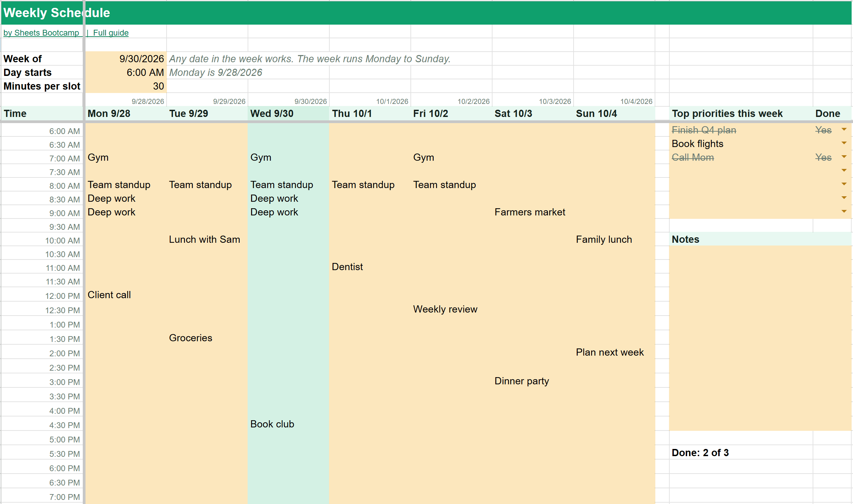Click the 'Dinner party' cell
Viewport: 853px width, 504px height.
tap(533, 381)
